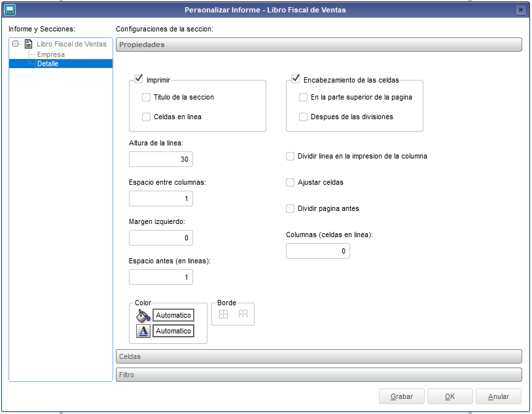Click the document icon beside Libro Fiscal de Ventas

point(29,44)
